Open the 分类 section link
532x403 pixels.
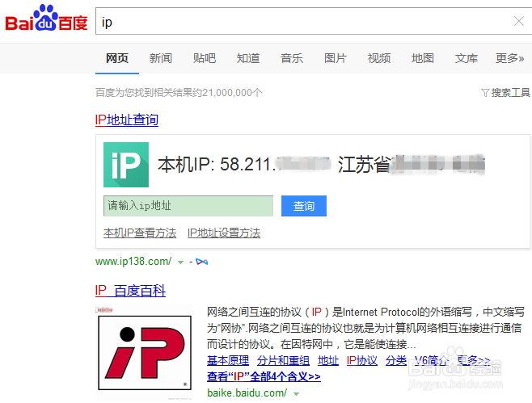396,360
